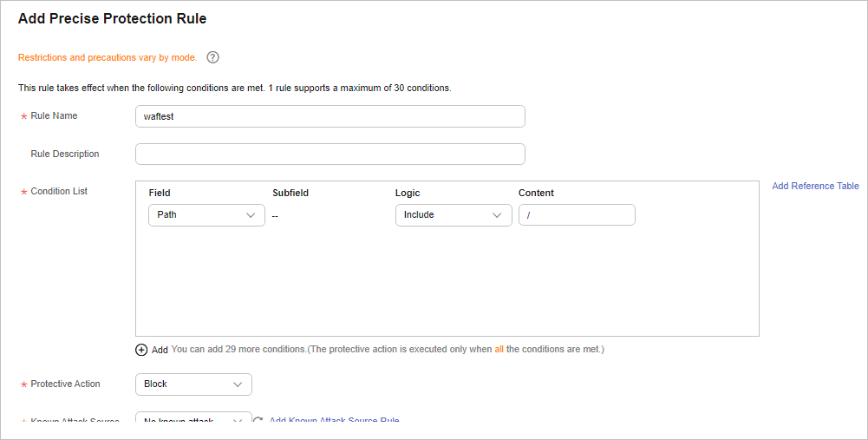Viewport: 868px width, 440px height.
Task: Click the question mark help icon
Action: [212, 57]
